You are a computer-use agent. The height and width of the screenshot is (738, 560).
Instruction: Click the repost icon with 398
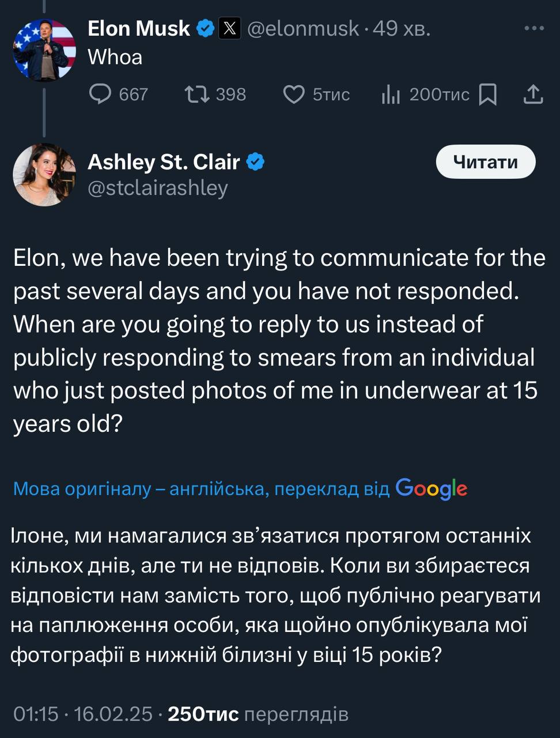pyautogui.click(x=197, y=94)
